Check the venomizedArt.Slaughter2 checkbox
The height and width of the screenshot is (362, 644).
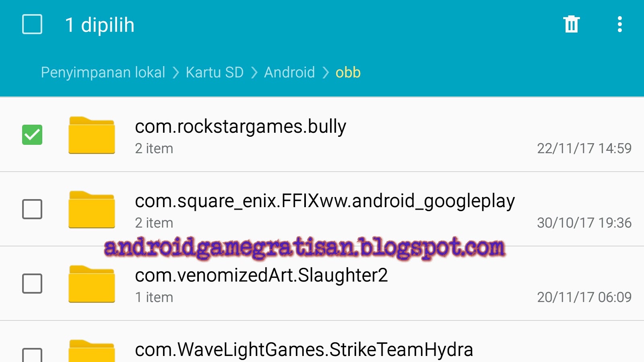tap(32, 284)
